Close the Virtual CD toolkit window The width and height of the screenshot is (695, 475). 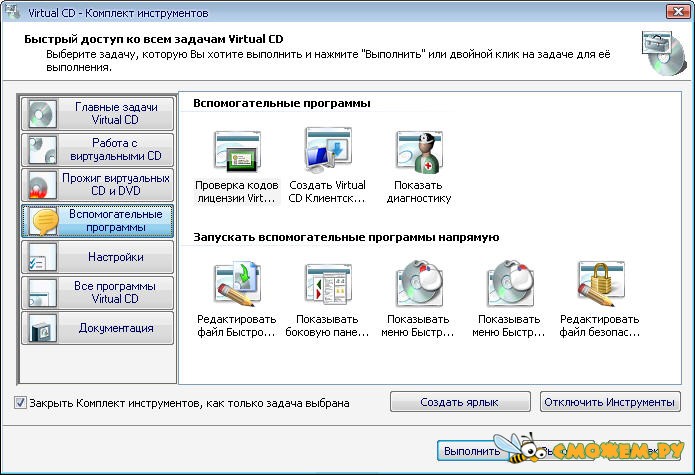pos(678,12)
